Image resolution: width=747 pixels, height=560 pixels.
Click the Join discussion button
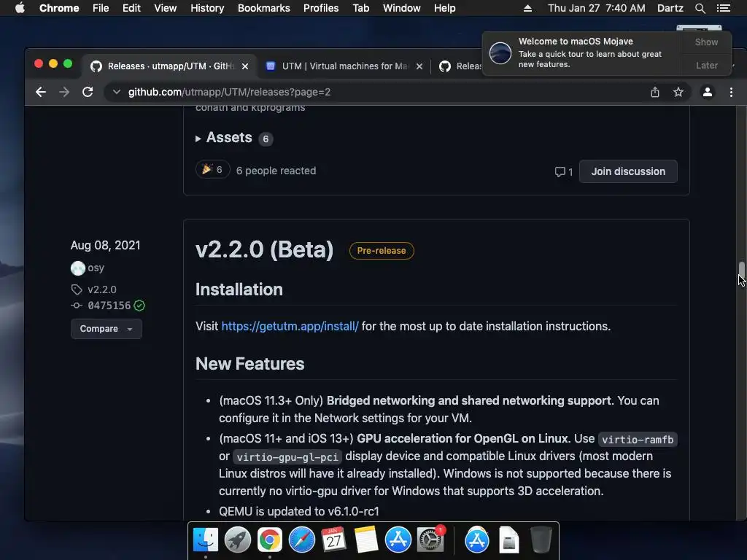click(628, 171)
